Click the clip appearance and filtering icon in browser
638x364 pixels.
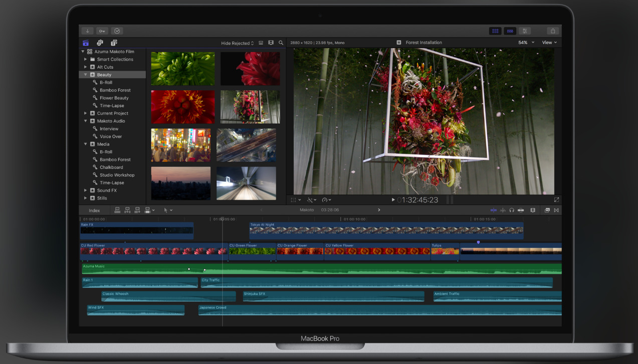tap(271, 43)
